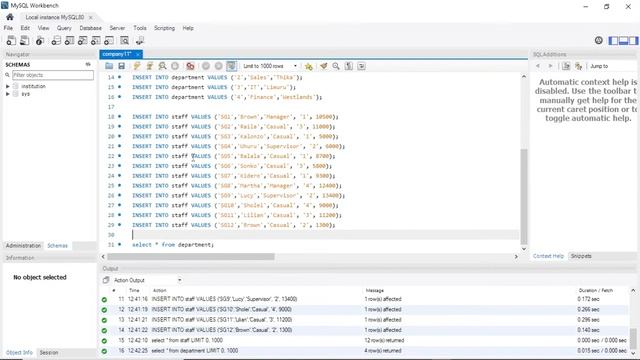This screenshot has width=640, height=360.
Task: Search table data icon
Action: coord(124,40)
